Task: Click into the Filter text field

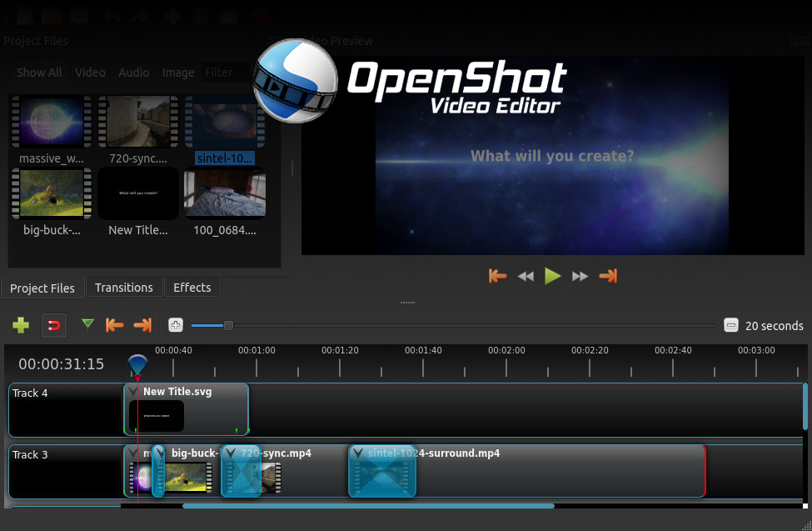Action: pyautogui.click(x=226, y=73)
